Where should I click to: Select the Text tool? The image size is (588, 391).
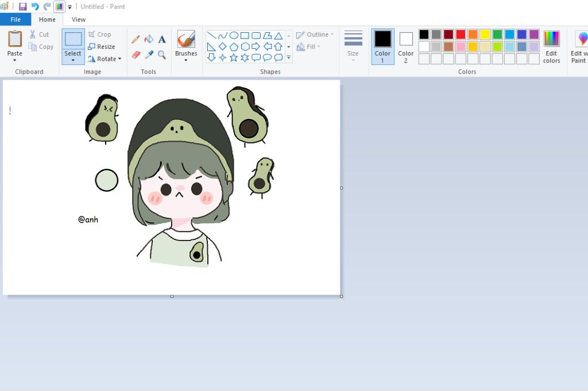click(x=162, y=39)
